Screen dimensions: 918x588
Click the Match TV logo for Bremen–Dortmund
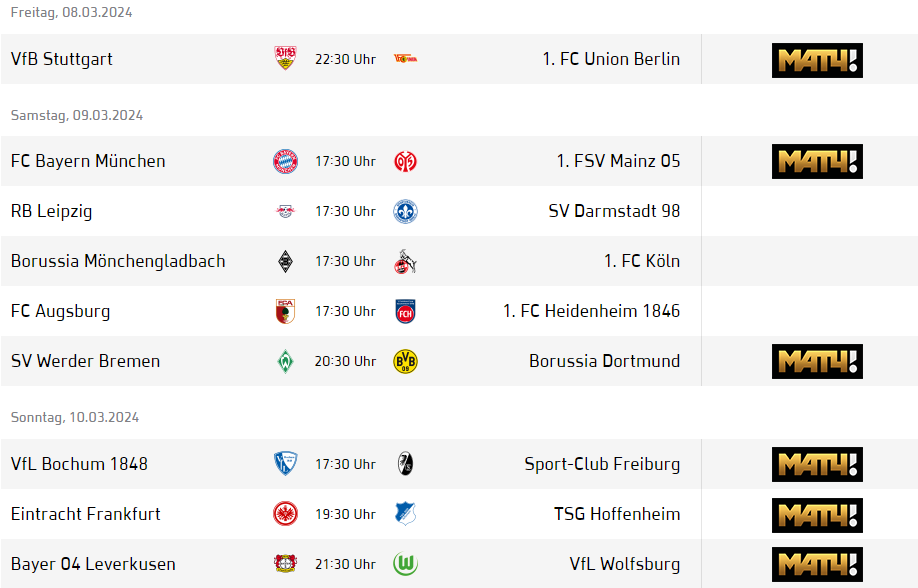817,362
